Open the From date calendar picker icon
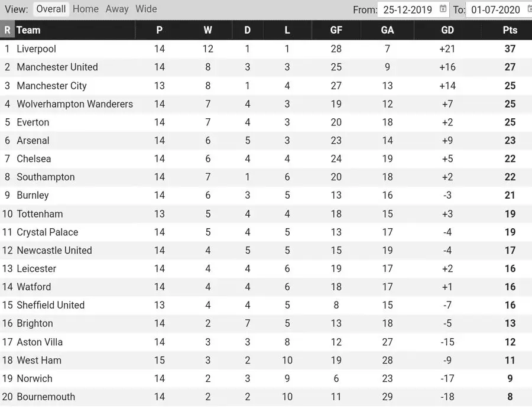Image resolution: width=532 pixels, height=415 pixels. 444,9
